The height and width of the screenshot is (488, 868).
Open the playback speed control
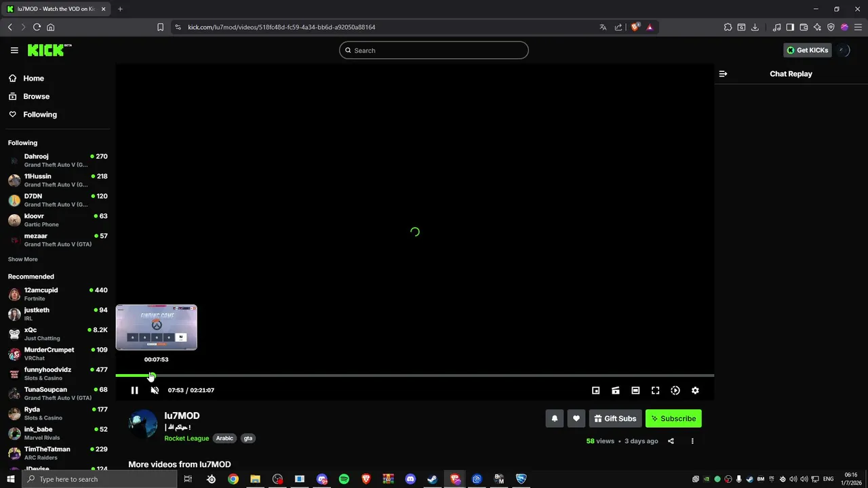(675, 390)
